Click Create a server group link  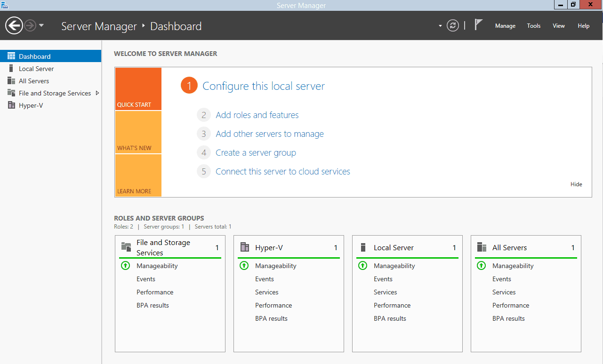pyautogui.click(x=256, y=152)
